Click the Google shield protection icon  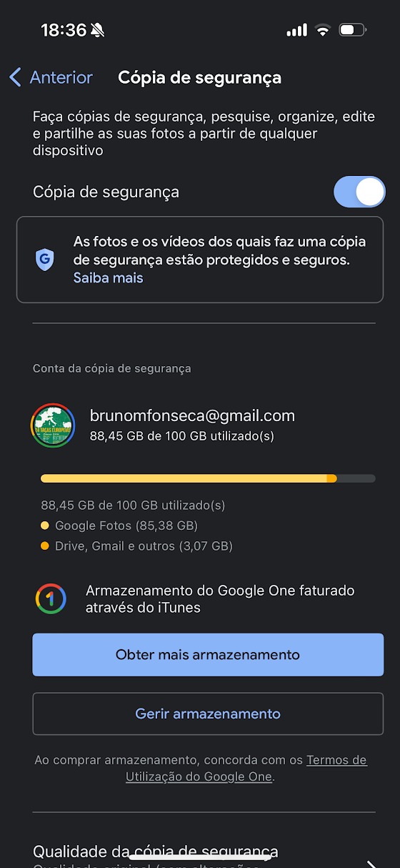click(x=45, y=260)
